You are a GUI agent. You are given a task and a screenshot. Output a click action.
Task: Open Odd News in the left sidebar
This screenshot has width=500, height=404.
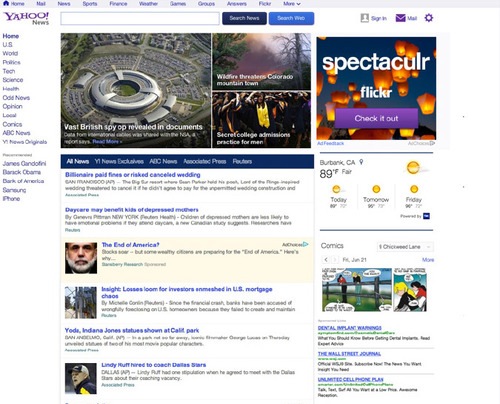pyautogui.click(x=16, y=98)
